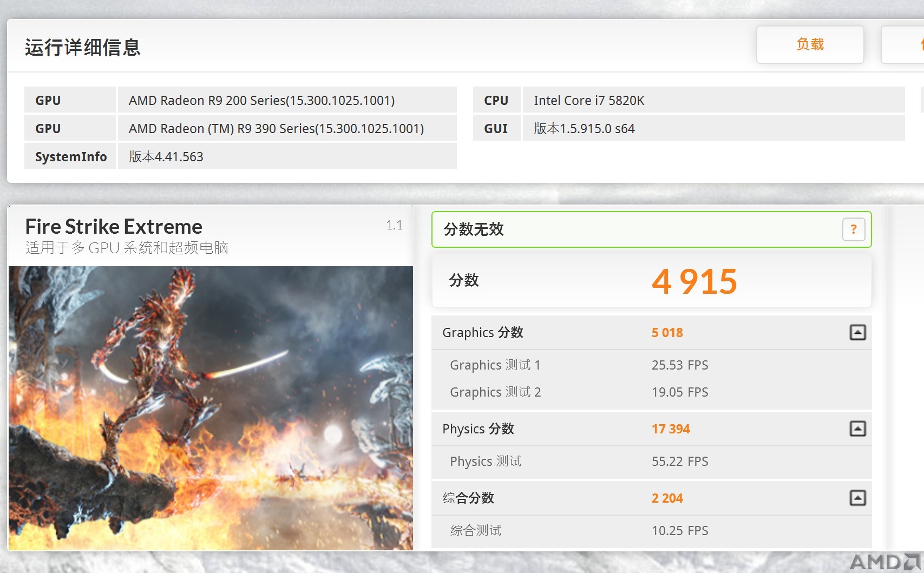924x573 pixels.
Task: Open the question mark help icon
Action: pyautogui.click(x=854, y=229)
